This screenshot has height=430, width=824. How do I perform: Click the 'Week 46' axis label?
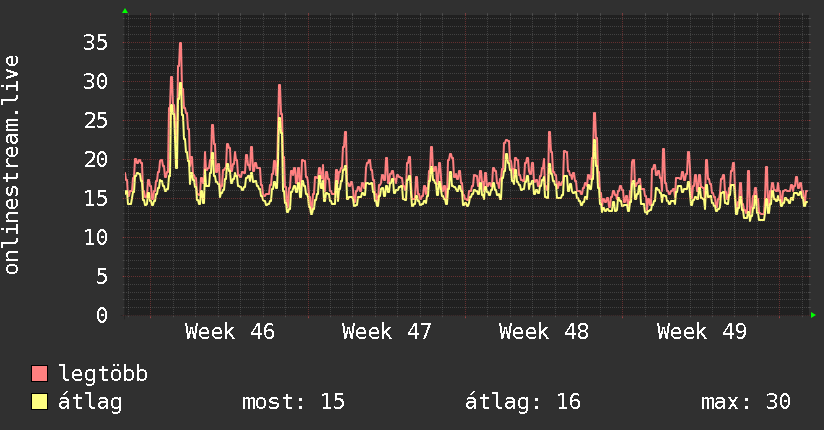(230, 332)
